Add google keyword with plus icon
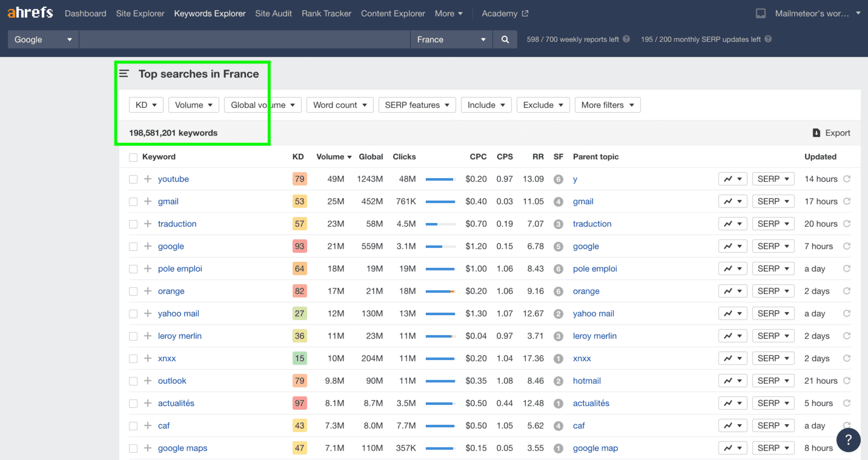This screenshot has height=460, width=868. (x=148, y=246)
